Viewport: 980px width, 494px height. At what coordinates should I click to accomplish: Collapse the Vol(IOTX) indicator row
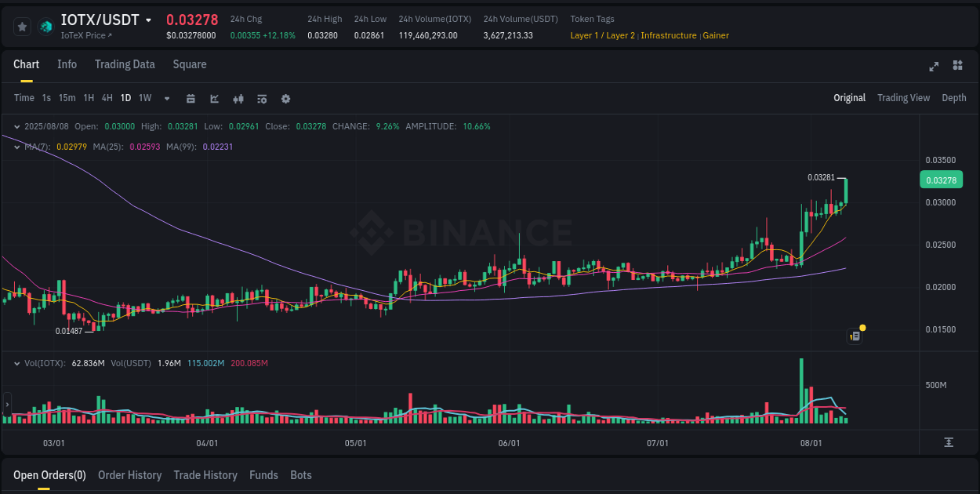(x=16, y=363)
